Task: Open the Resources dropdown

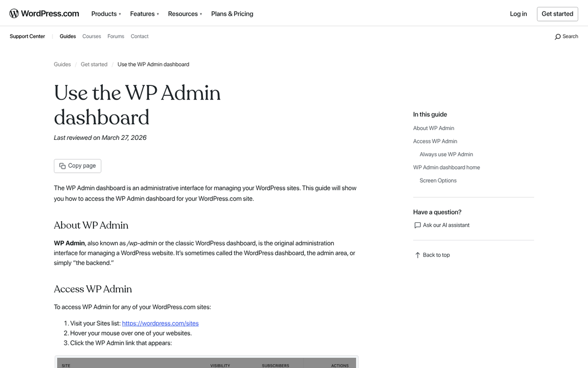Action: pyautogui.click(x=183, y=14)
